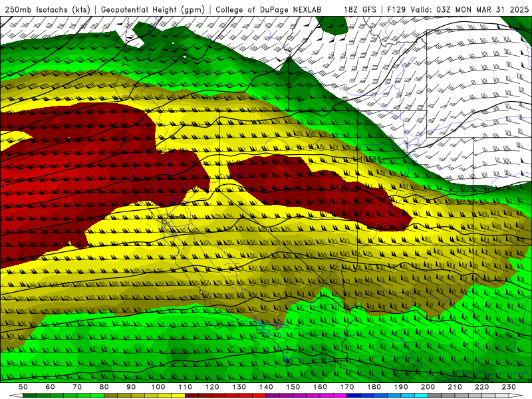Click the right end arrow of the color bar
This screenshot has width=532, height=399.
[516, 396]
